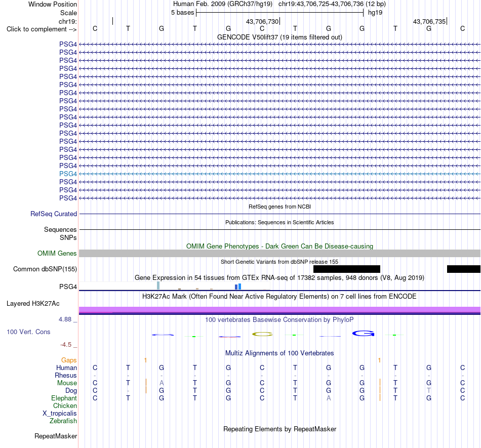Viewport: 481px width, 448px height.
Task: Select the Elephant species label
Action: (64, 398)
